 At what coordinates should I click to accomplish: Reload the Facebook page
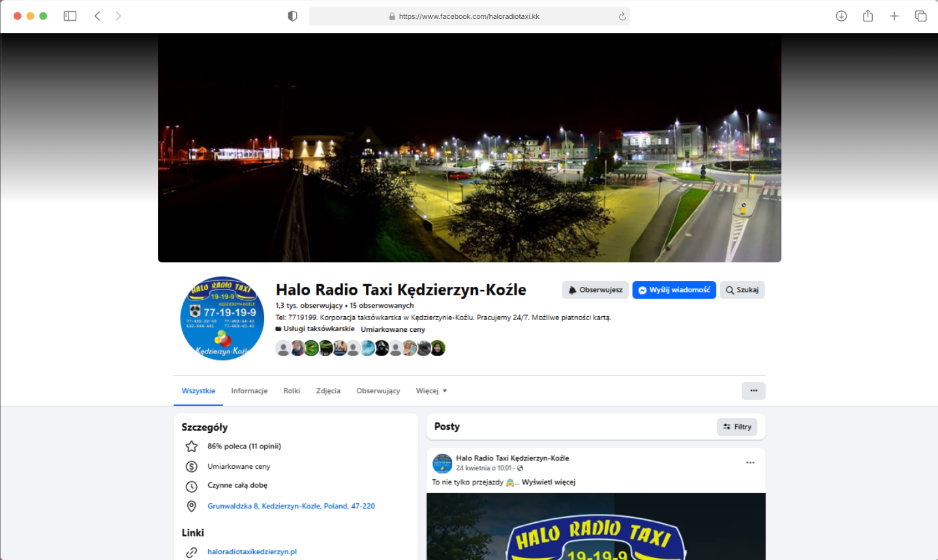point(622,16)
